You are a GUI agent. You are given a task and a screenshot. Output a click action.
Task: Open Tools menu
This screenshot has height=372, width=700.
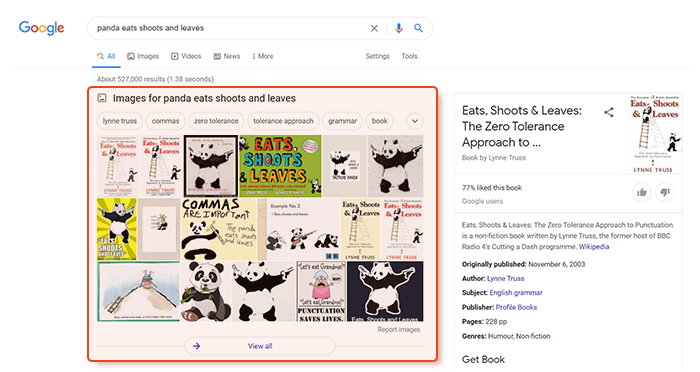click(409, 56)
